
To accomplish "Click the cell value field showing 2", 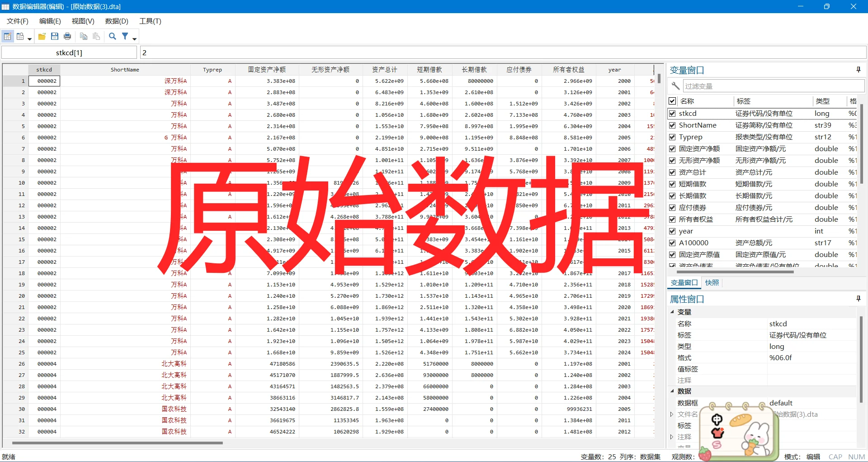I will pos(503,52).
